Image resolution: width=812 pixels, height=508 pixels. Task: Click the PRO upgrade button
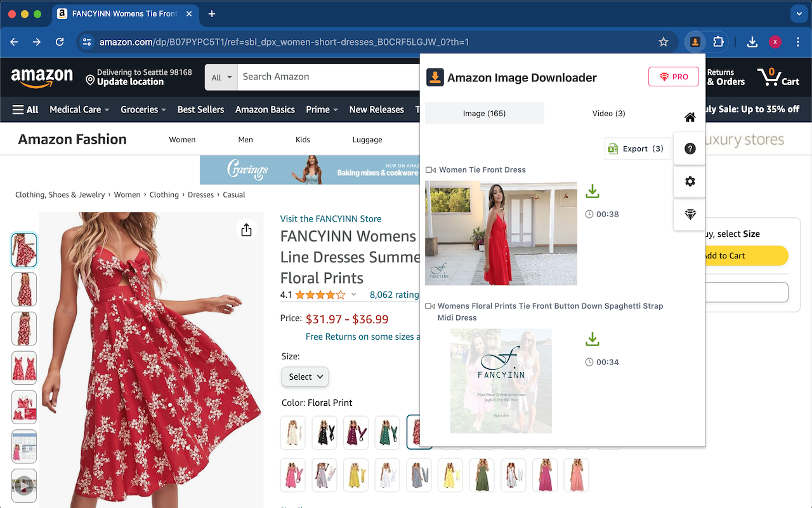tap(673, 77)
